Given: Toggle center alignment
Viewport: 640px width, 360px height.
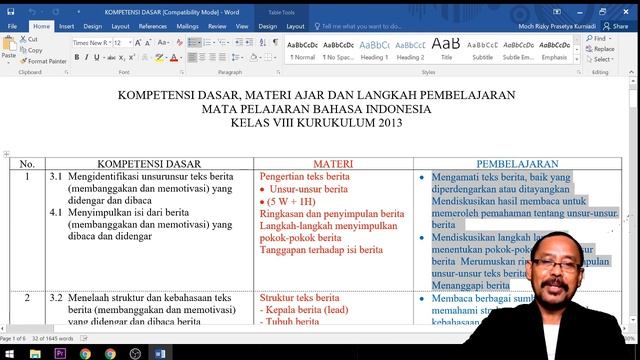Looking at the screenshot, I should coord(202,58).
